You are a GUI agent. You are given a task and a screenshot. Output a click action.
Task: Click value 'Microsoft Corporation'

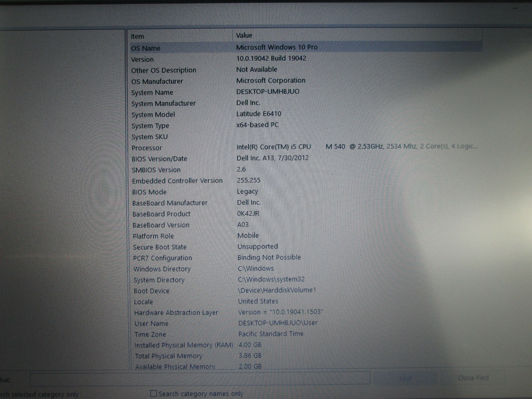point(271,80)
